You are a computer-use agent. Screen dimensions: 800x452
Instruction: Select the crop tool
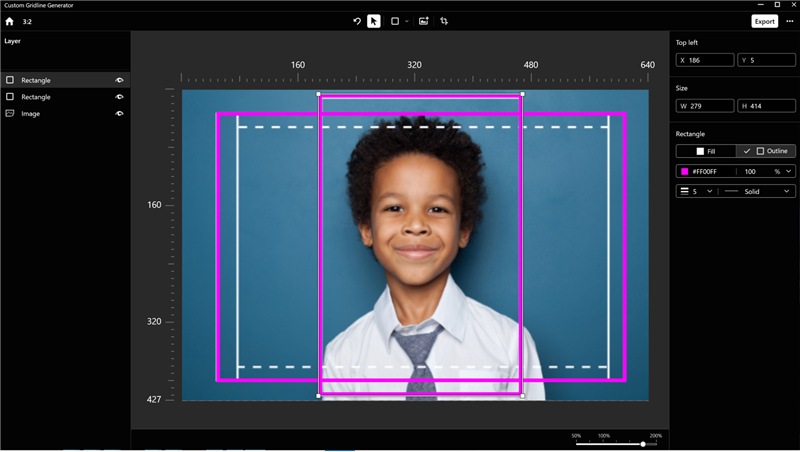tap(444, 21)
